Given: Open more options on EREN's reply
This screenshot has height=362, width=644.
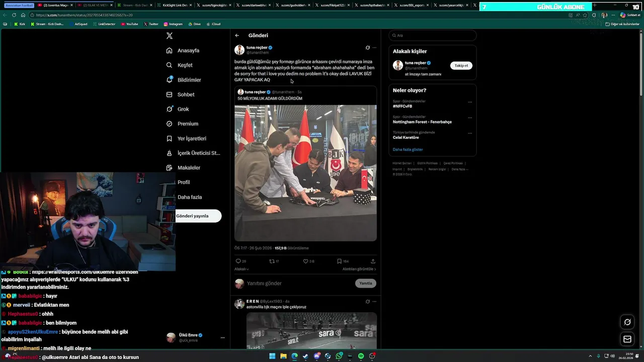Looking at the screenshot, I should 374,302.
